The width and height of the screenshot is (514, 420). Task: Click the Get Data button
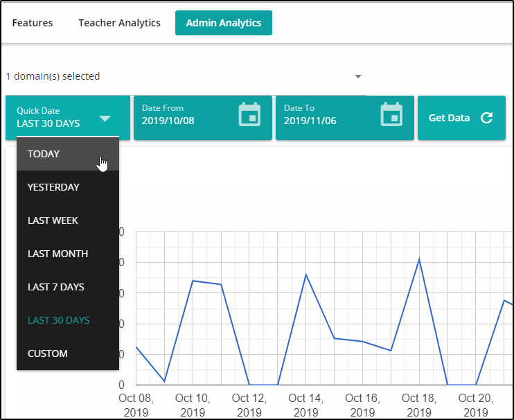[461, 118]
